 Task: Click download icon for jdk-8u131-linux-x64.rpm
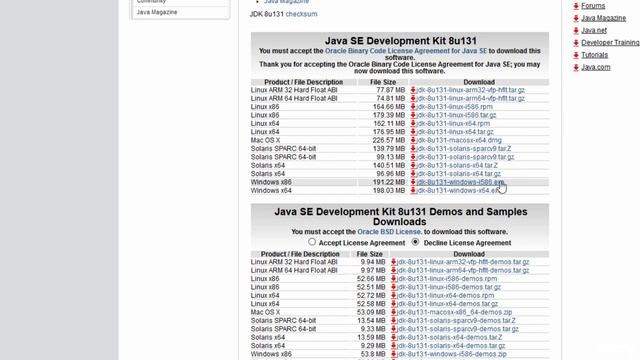413,123
